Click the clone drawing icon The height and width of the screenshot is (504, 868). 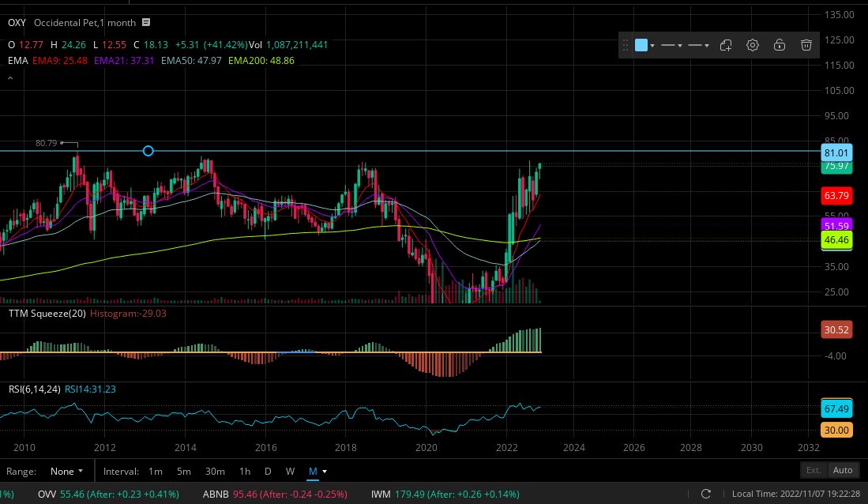(x=726, y=45)
